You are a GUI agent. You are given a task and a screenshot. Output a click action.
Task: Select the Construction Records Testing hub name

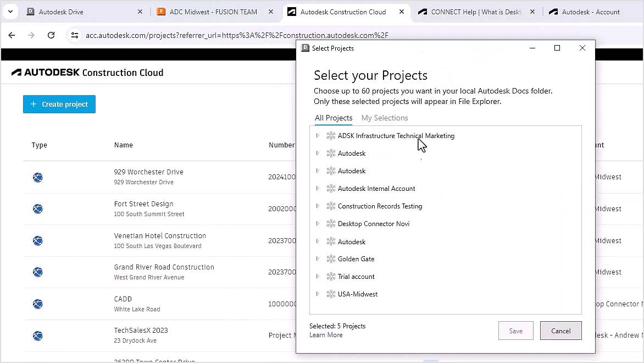coord(380,206)
